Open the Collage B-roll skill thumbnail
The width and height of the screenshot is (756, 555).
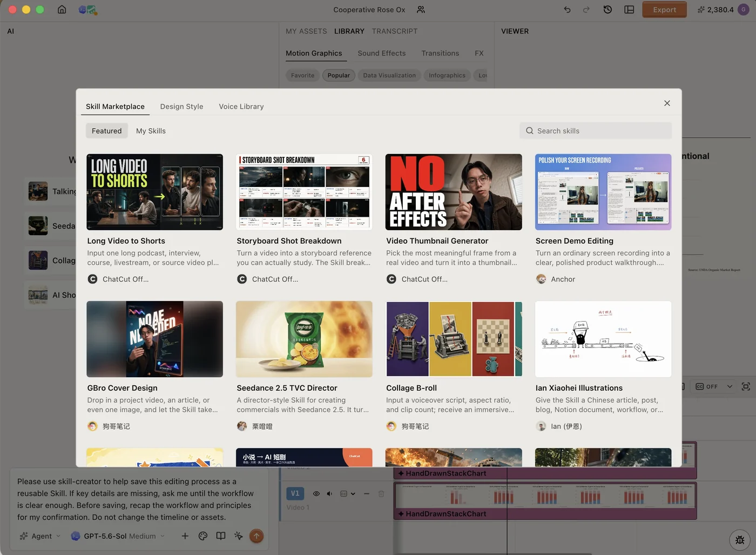454,339
